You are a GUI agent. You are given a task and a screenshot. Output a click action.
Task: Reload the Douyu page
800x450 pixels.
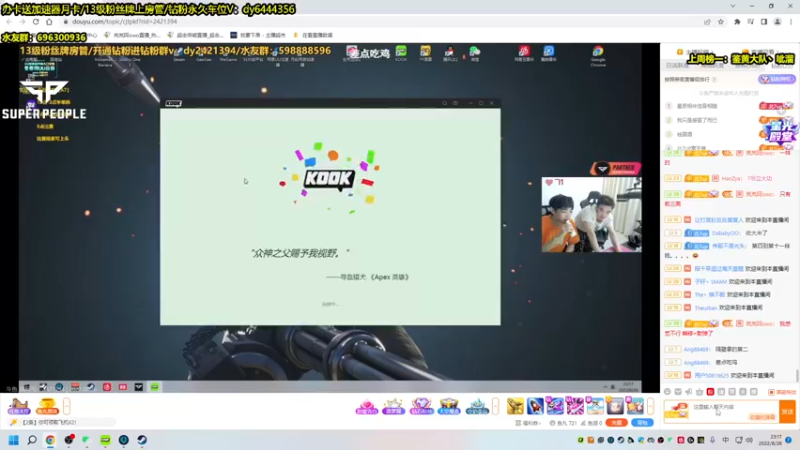point(36,22)
